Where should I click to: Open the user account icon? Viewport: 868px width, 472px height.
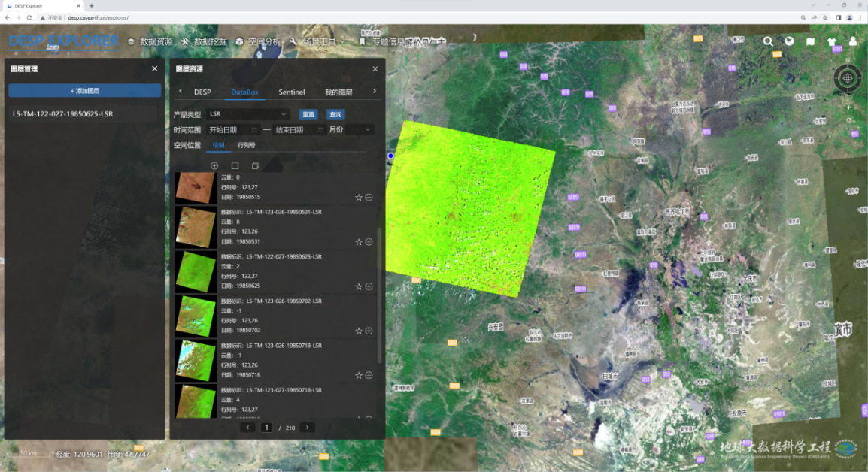point(853,42)
